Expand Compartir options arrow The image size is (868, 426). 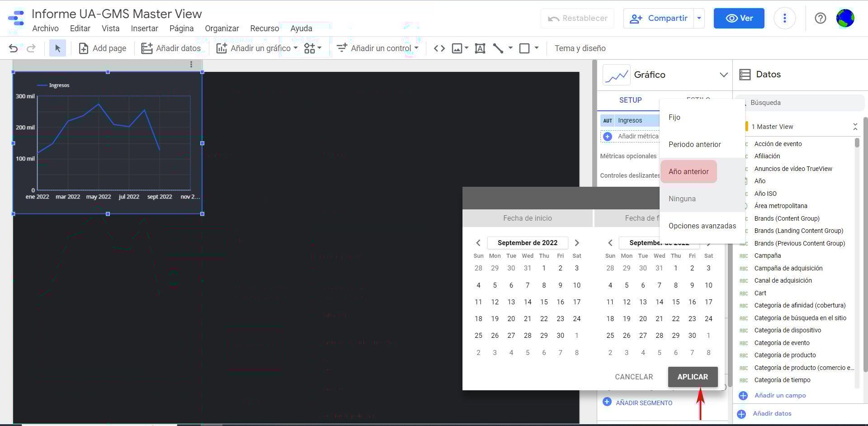pyautogui.click(x=699, y=19)
